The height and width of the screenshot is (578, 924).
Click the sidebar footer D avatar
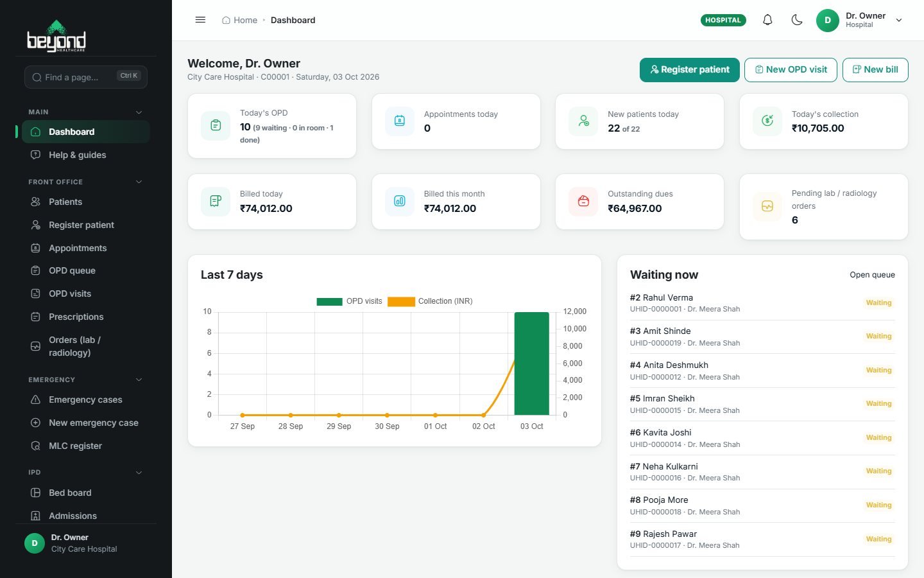coord(35,543)
